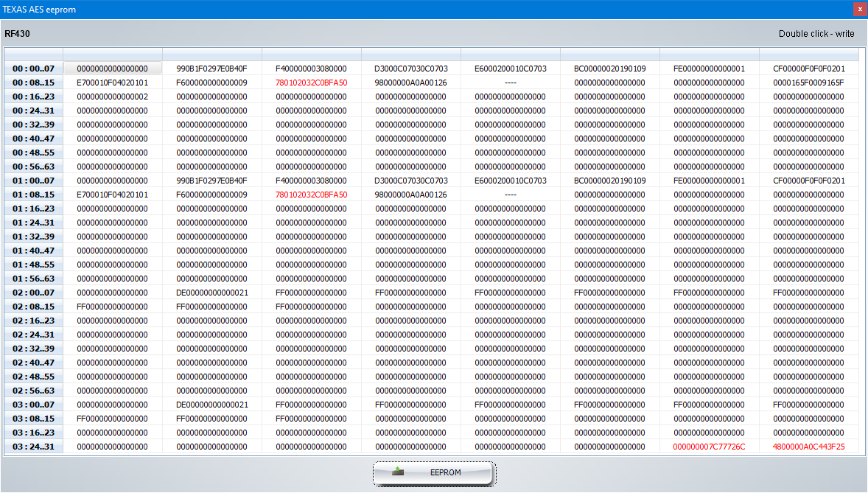Select cell D3000C07030C0703 in row 00 : 00..07
Viewport: 868px width, 493px height.
click(410, 69)
